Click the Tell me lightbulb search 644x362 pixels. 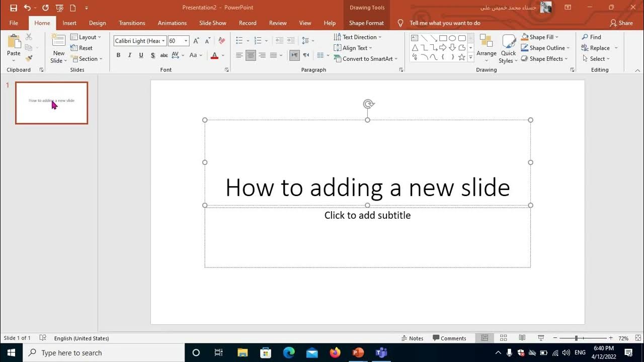pos(401,23)
